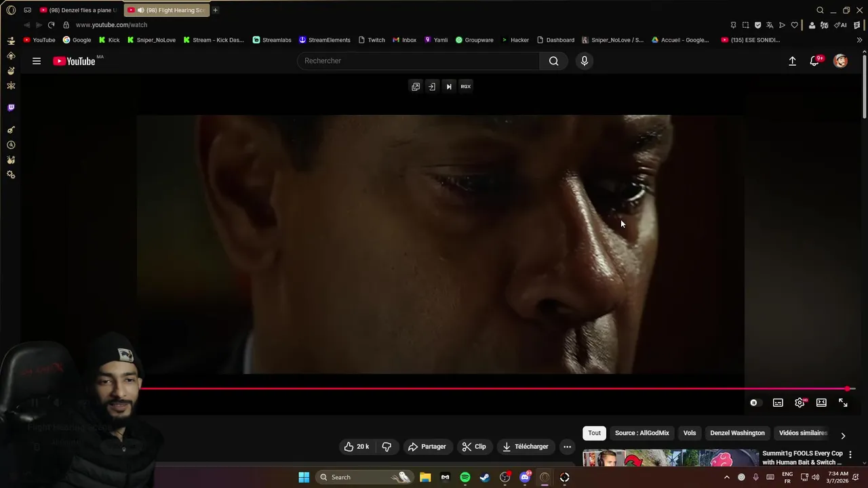Open the account avatar menu
Viewport: 868px width, 488px height.
[840, 61]
